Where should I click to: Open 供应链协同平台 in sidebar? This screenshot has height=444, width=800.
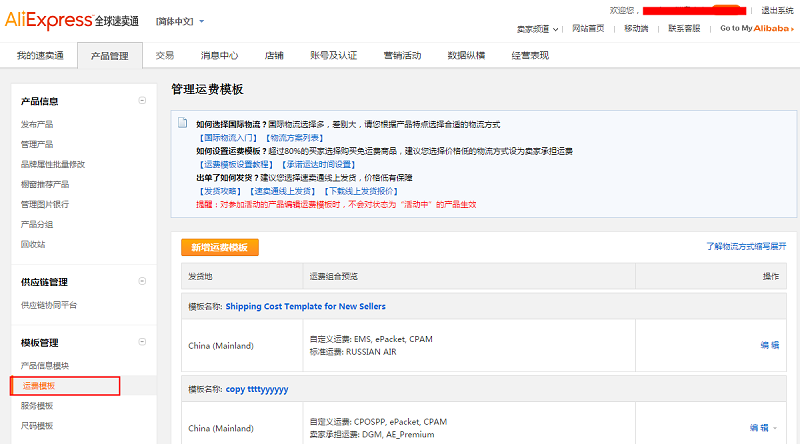point(49,305)
